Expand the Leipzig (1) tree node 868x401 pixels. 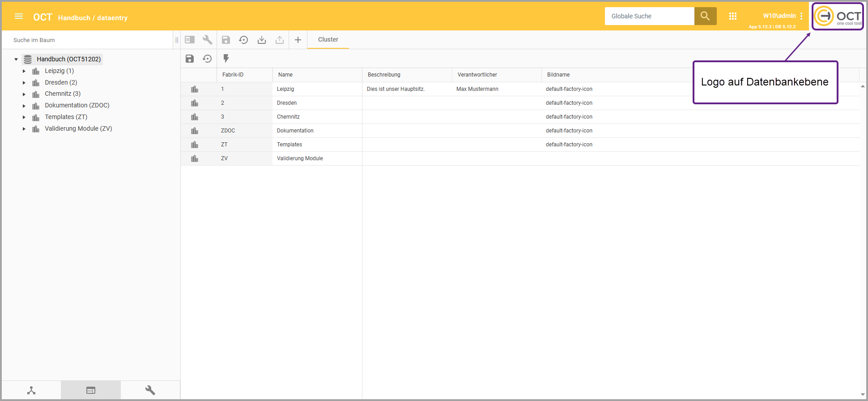24,71
